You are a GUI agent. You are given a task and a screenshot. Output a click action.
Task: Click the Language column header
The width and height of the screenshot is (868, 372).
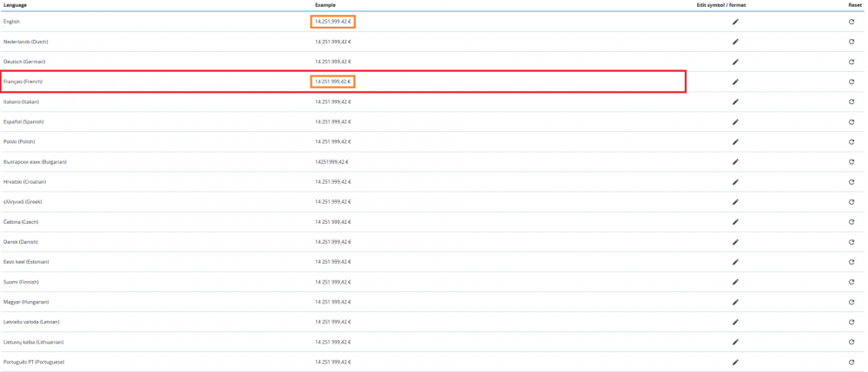16,5
